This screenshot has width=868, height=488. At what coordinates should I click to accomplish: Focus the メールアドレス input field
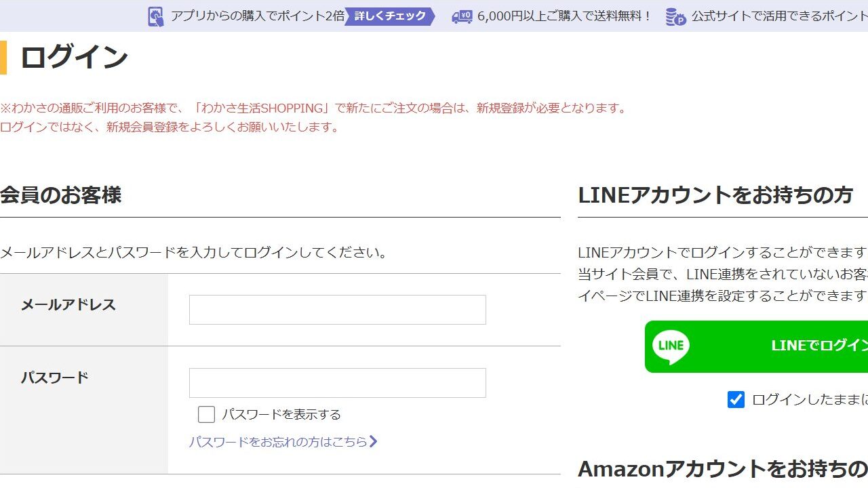[338, 310]
